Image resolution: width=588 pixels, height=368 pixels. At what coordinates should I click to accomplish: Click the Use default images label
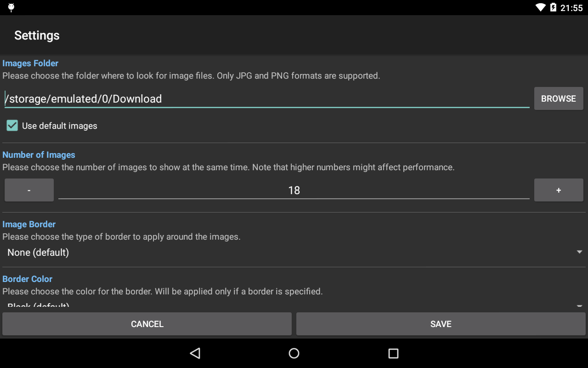pyautogui.click(x=60, y=126)
